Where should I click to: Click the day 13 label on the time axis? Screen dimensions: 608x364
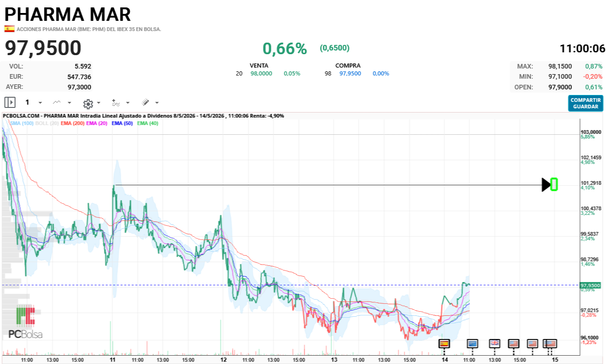click(334, 359)
